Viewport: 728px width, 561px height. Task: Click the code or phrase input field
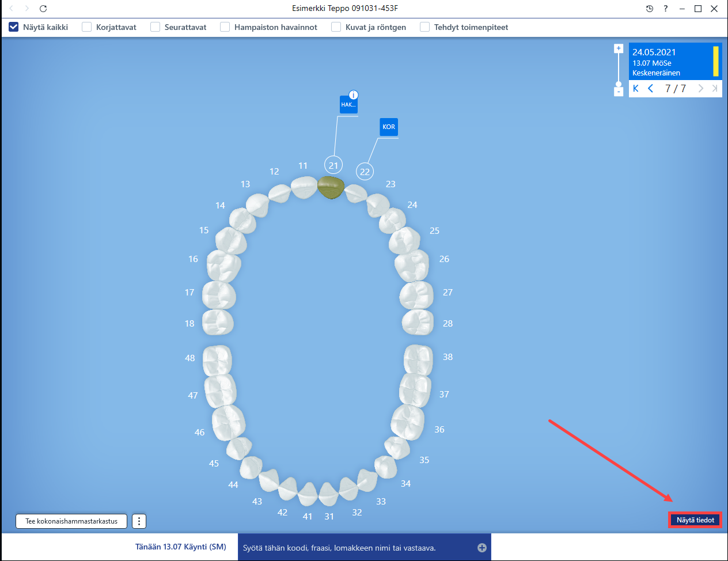point(357,548)
